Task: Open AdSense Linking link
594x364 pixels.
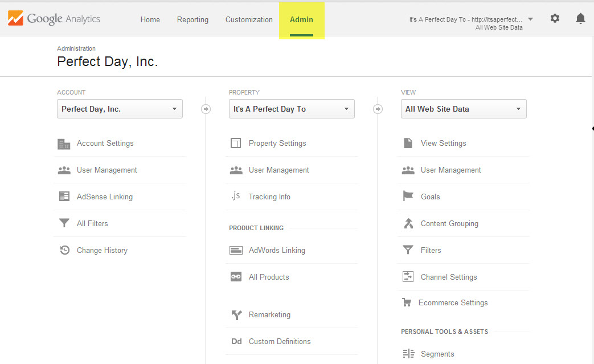Action: 105,197
